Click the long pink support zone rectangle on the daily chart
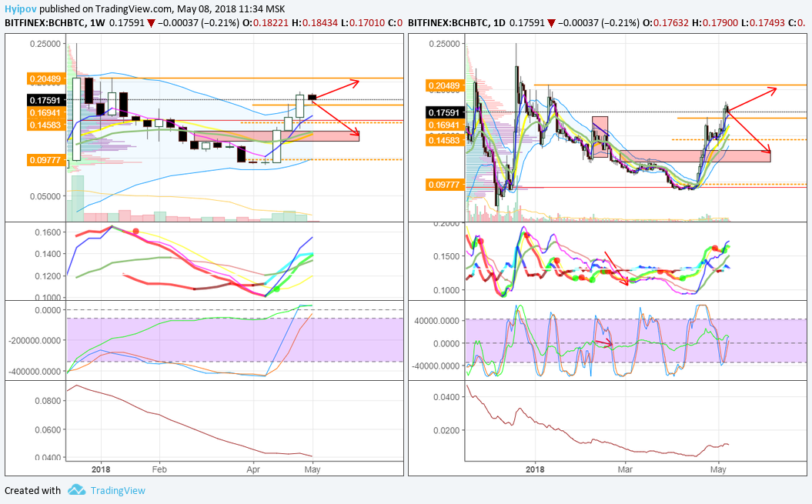Screen dimensions: 812x504 click(x=695, y=156)
